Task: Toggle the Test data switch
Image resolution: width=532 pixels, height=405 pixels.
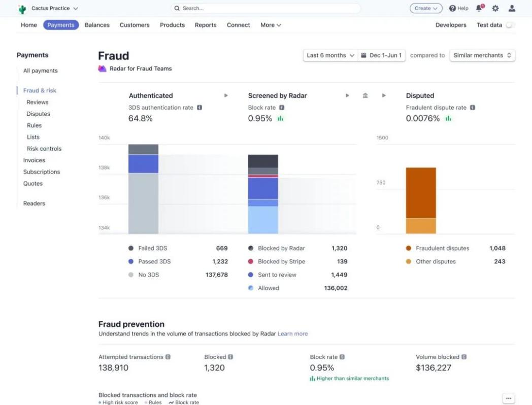Action: [511, 25]
